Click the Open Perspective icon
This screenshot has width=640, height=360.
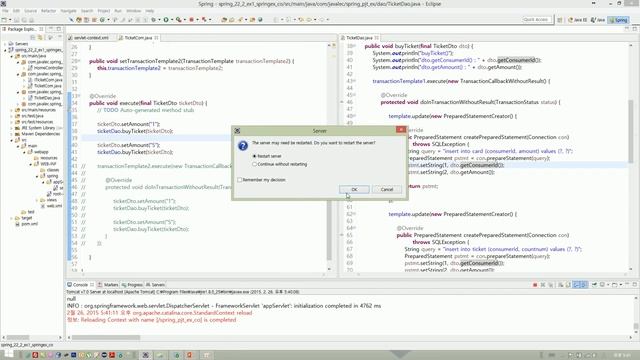point(560,20)
